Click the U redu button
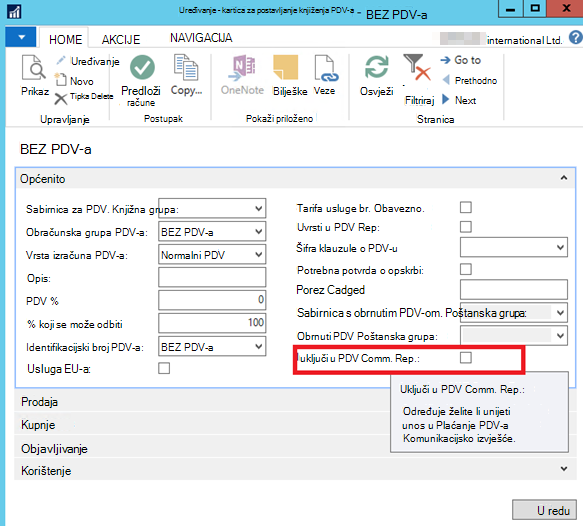This screenshot has height=526, width=583. (x=544, y=510)
